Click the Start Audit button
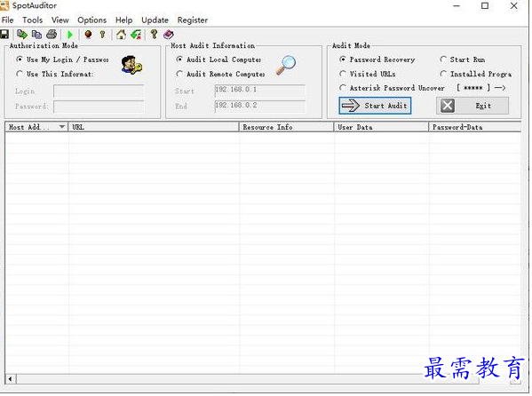Image resolution: width=532 pixels, height=396 pixels. 375,106
